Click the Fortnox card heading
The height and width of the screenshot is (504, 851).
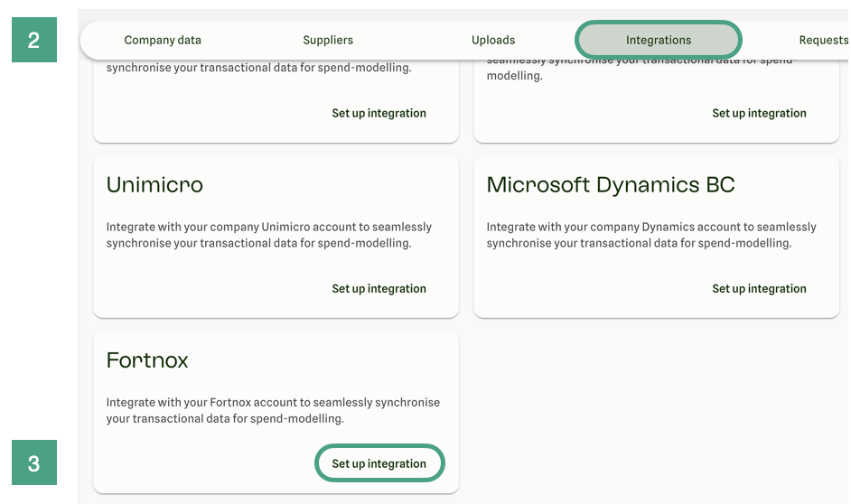(147, 360)
